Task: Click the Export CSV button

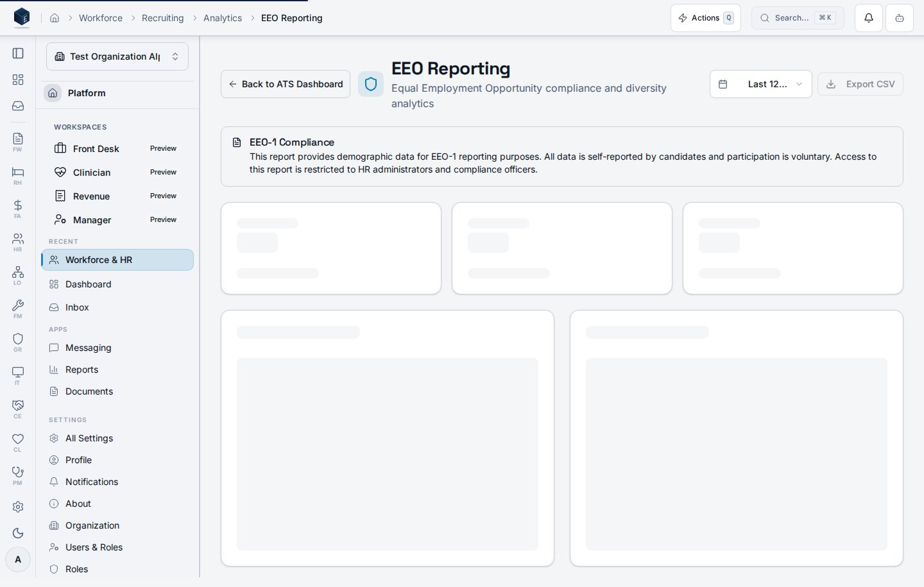Action: pyautogui.click(x=860, y=84)
